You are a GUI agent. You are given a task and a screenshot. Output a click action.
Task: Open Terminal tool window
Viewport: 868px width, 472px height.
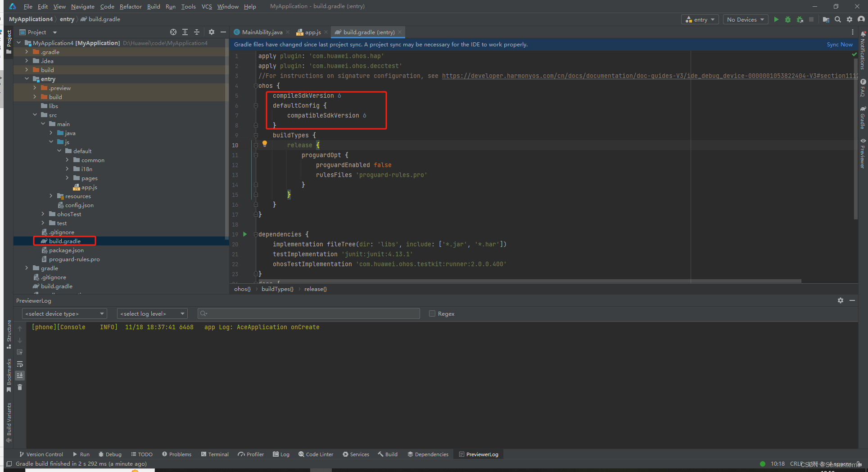(x=215, y=454)
